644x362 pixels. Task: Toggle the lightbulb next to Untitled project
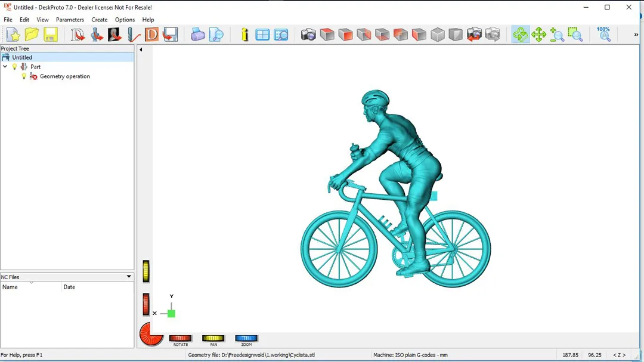coord(6,57)
